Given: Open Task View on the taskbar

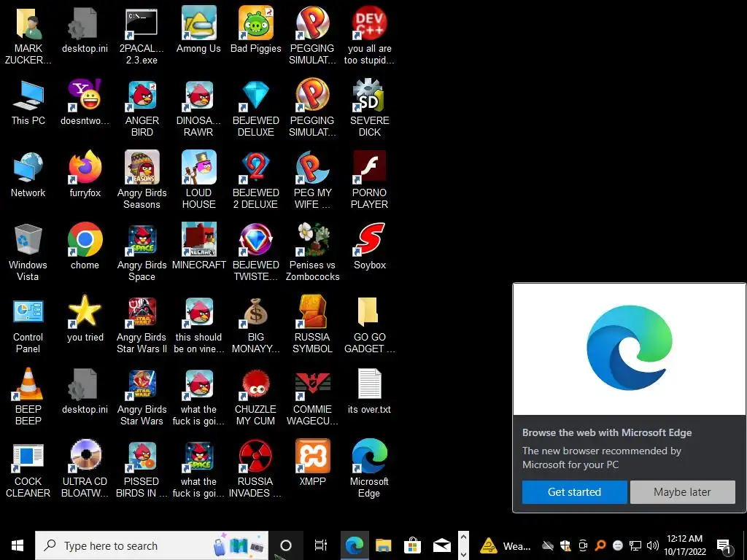Looking at the screenshot, I should coord(321,545).
